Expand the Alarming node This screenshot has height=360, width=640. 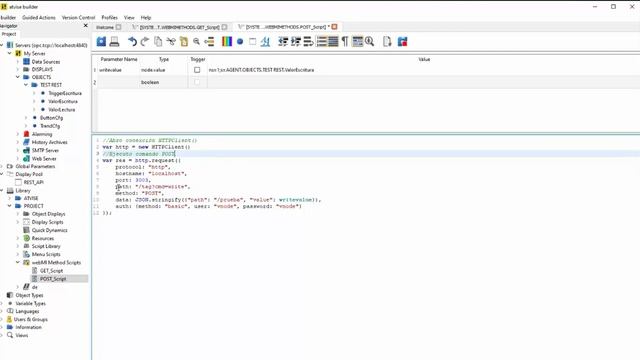click(x=18, y=134)
